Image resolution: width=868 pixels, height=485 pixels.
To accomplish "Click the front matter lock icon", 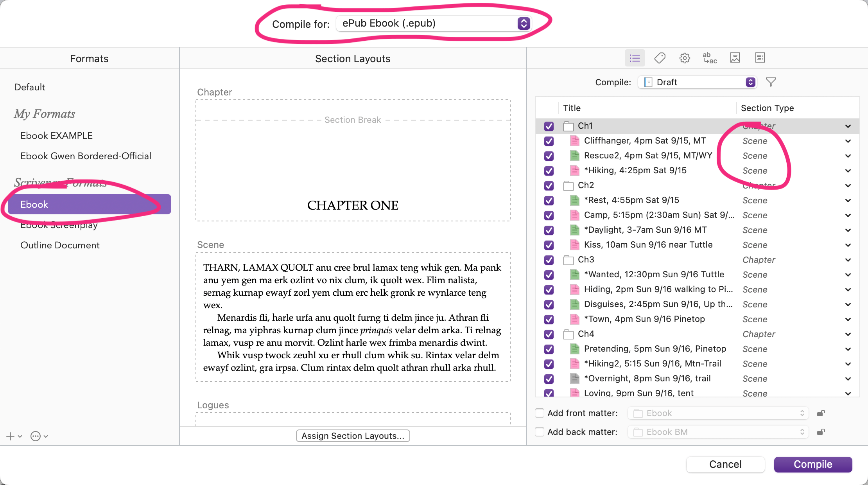I will click(x=821, y=413).
